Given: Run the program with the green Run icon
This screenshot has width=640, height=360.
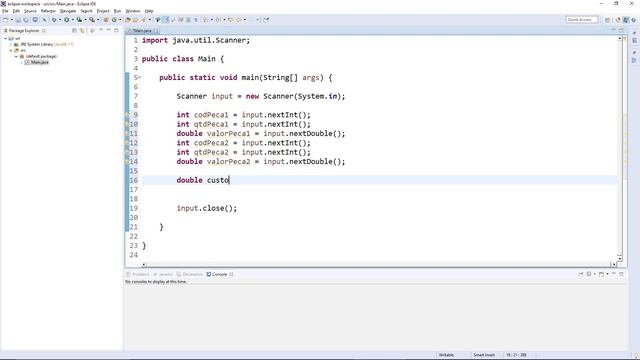Looking at the screenshot, I should click(67, 20).
